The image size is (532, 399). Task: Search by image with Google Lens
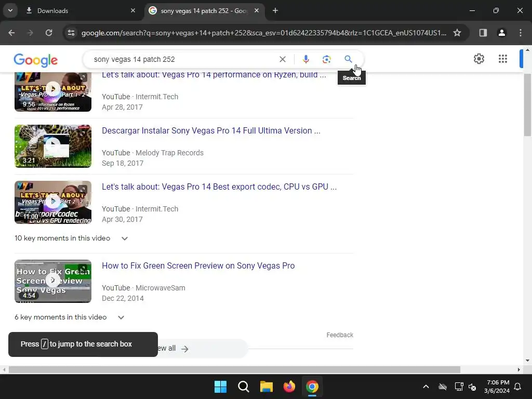(x=326, y=59)
